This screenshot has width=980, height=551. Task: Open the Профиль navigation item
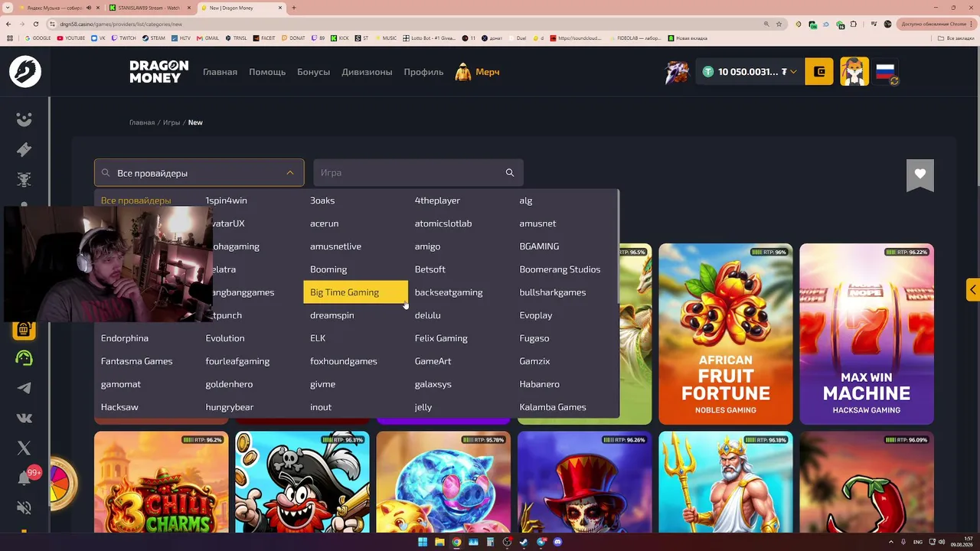coord(423,72)
